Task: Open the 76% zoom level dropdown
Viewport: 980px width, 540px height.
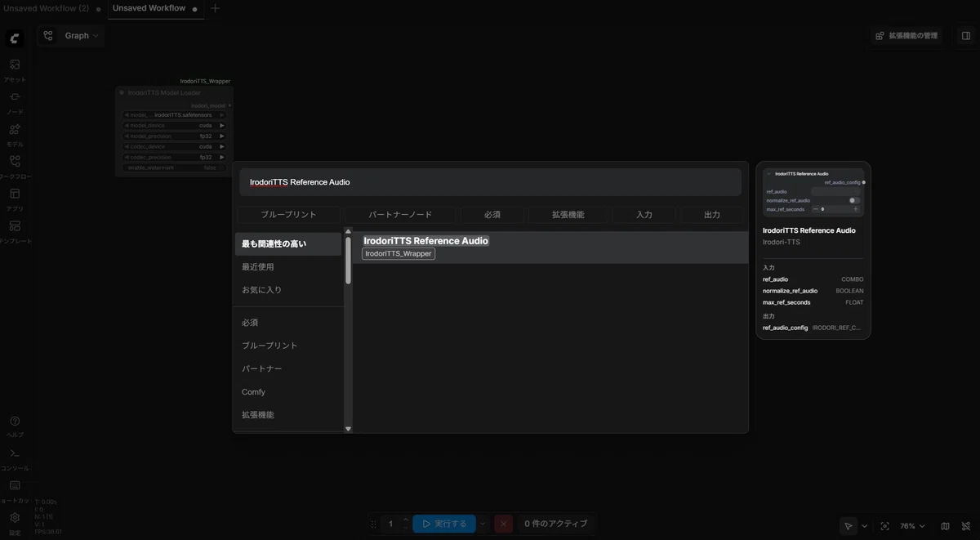Action: (912, 526)
